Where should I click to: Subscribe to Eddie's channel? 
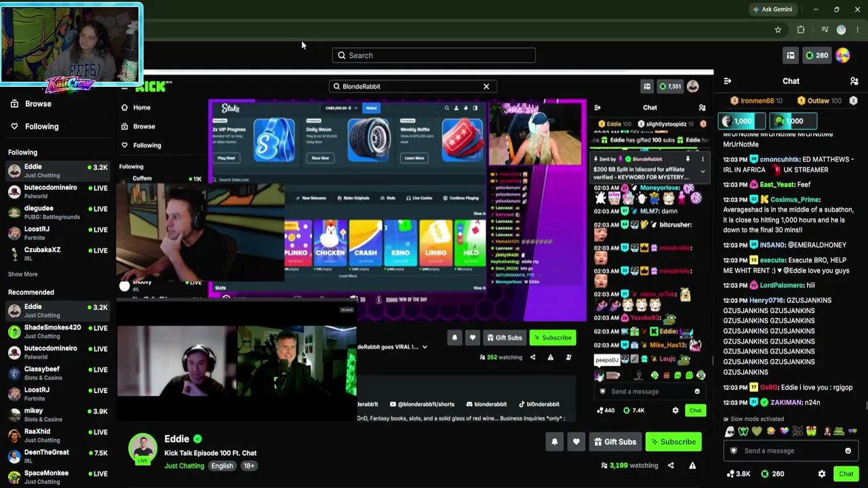point(673,442)
